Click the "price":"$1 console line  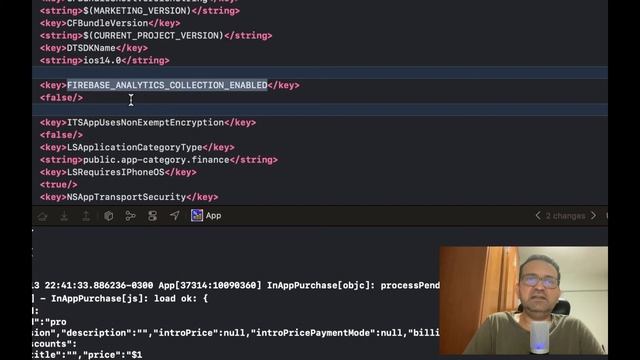coord(87,355)
